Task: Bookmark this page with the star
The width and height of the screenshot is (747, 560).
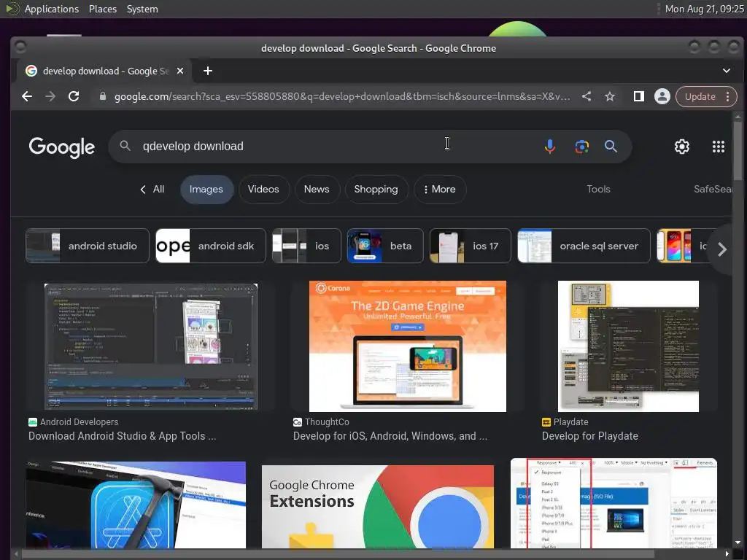Action: click(610, 97)
